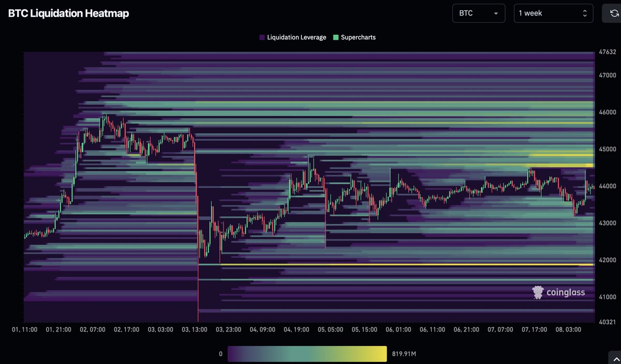Image resolution: width=621 pixels, height=364 pixels.
Task: Click the 43000 price axis label
Action: (608, 223)
